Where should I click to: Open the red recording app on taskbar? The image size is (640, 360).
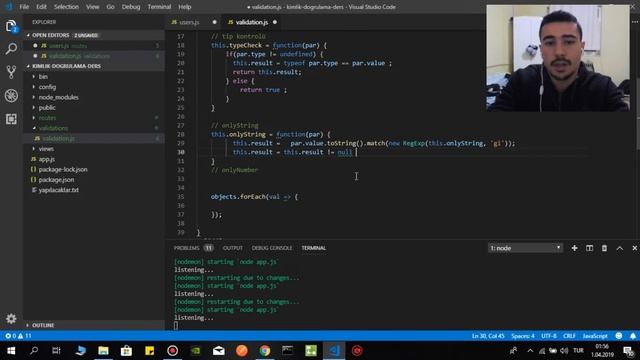[172, 351]
